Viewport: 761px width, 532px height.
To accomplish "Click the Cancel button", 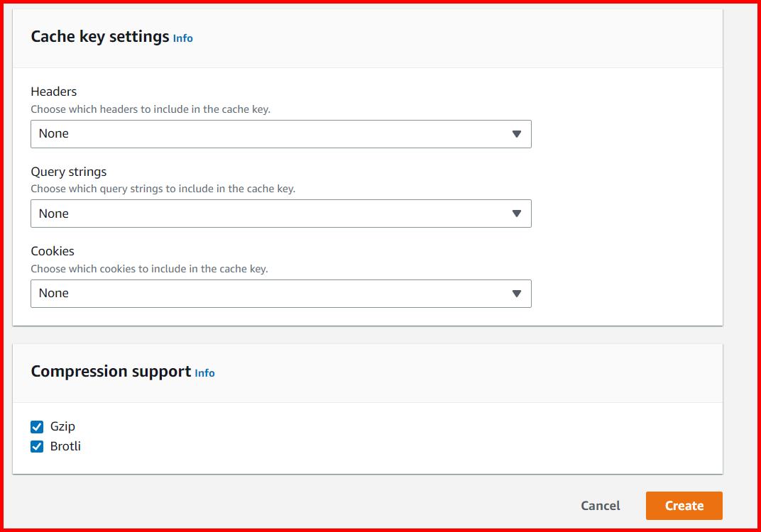I will click(600, 506).
